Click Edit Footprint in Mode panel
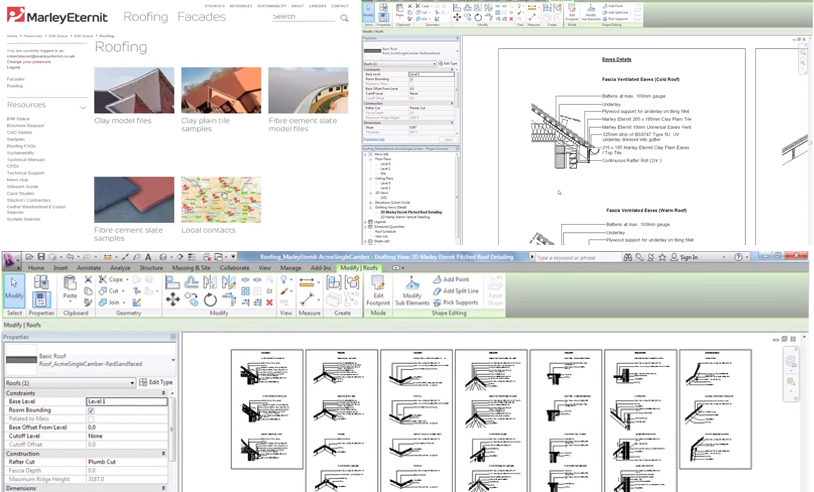The width and height of the screenshot is (814, 492). point(378,291)
